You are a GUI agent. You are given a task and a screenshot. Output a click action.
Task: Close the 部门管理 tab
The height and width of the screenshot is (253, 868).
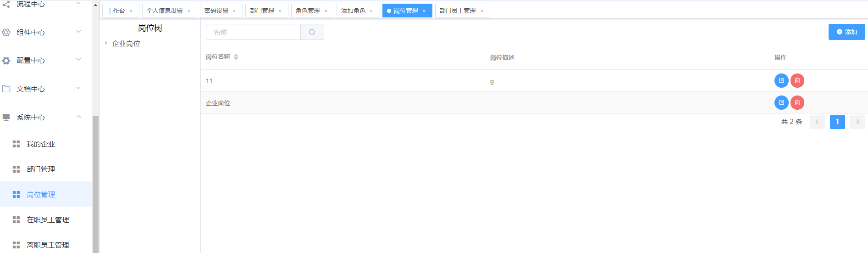280,11
